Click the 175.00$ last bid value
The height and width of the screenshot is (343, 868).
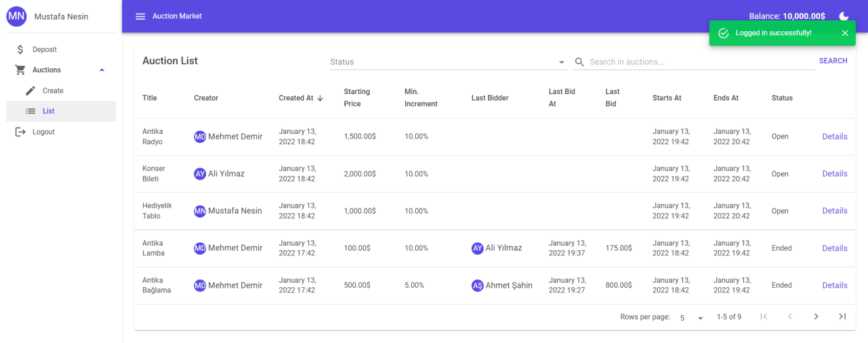click(x=618, y=248)
